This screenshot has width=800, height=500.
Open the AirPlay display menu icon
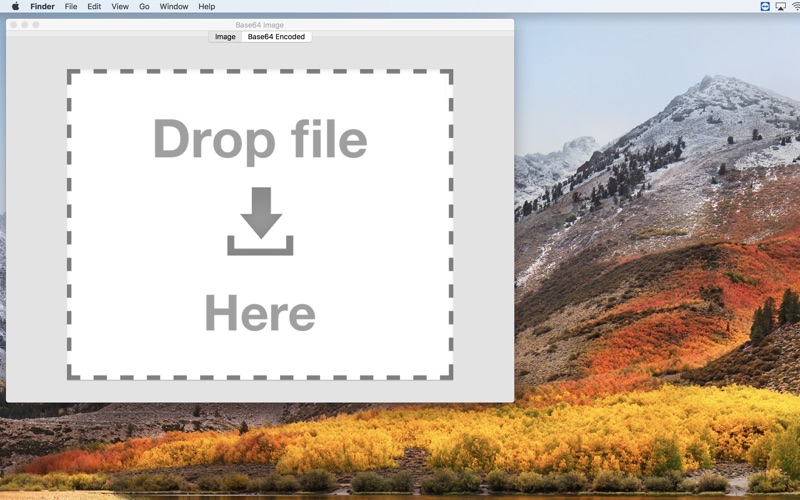coord(781,6)
